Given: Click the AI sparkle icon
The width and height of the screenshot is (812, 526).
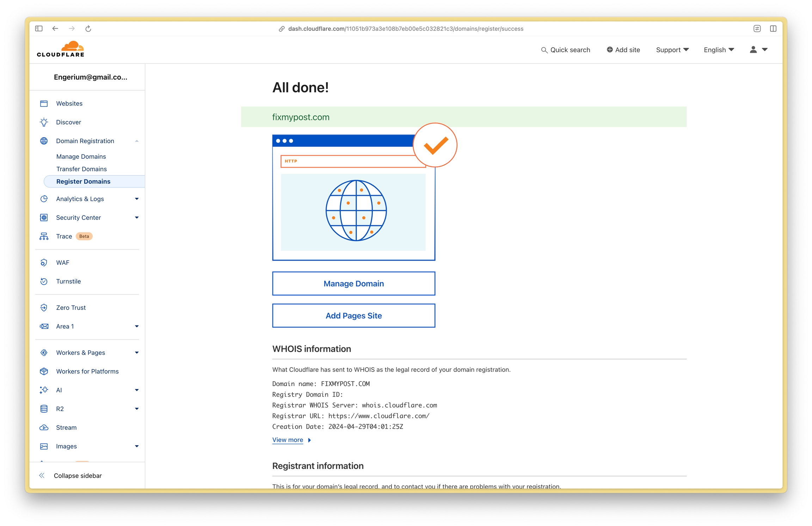Looking at the screenshot, I should (x=44, y=390).
